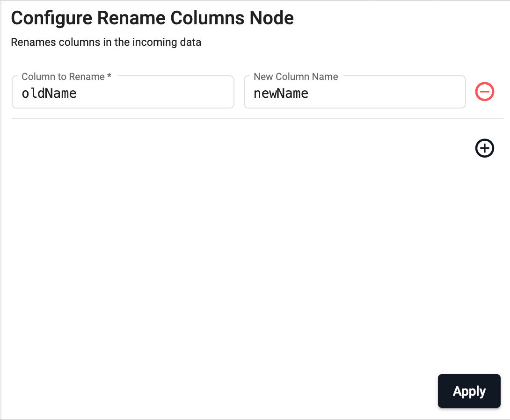This screenshot has height=420, width=510.
Task: Click the newName text value
Action: click(281, 94)
